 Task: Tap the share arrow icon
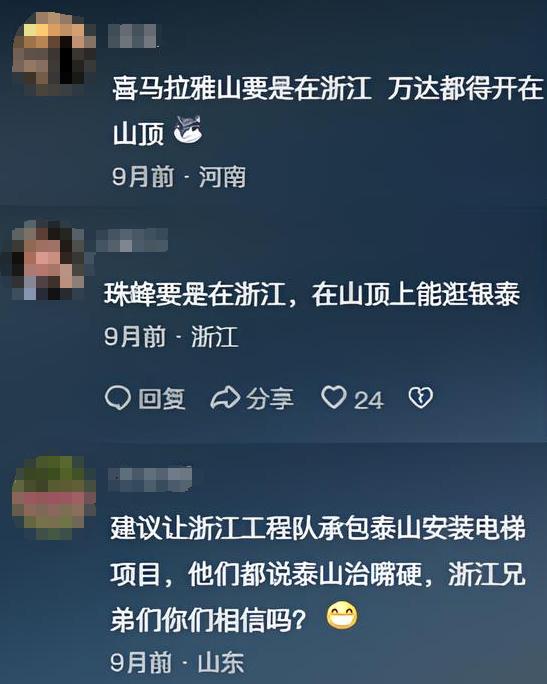pyautogui.click(x=225, y=398)
